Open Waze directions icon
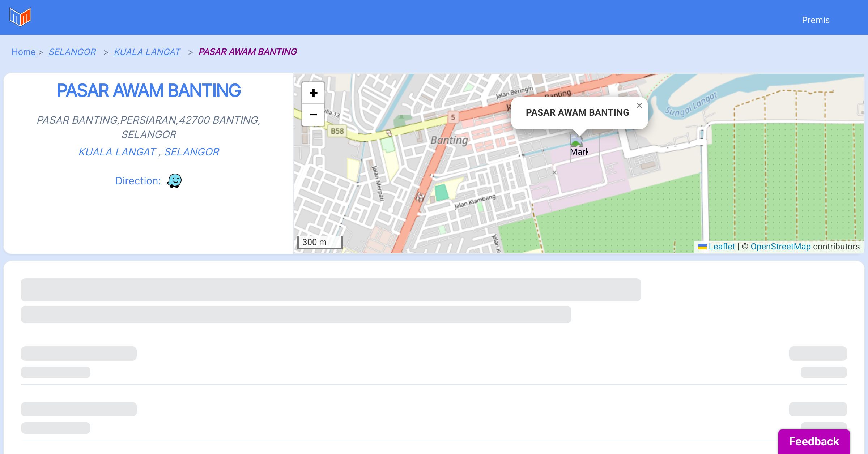Screen dimensions: 868x454 click(174, 180)
